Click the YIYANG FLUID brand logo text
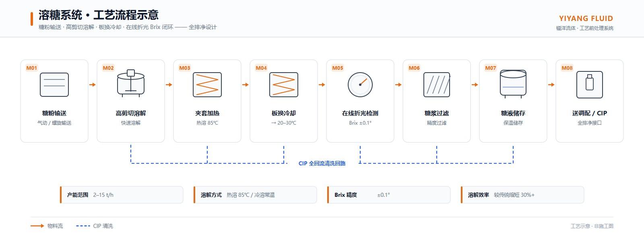Screen dimensions: 644x242 tap(586, 19)
